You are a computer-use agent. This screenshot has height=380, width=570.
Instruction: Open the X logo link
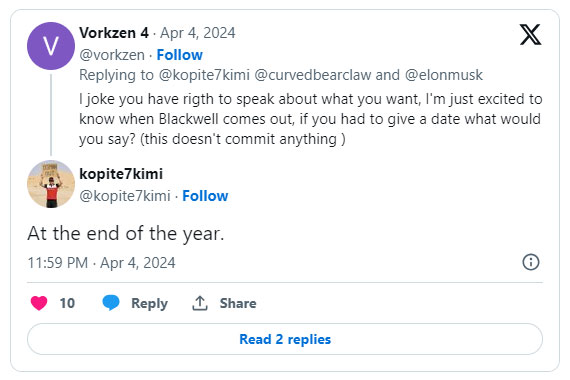[530, 35]
